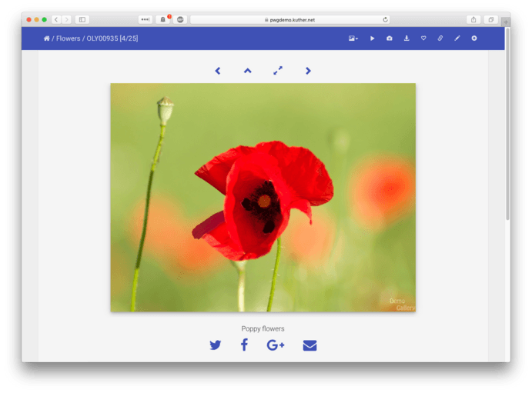
Task: Open the Flowers album breadcrumb link
Action: [68, 38]
